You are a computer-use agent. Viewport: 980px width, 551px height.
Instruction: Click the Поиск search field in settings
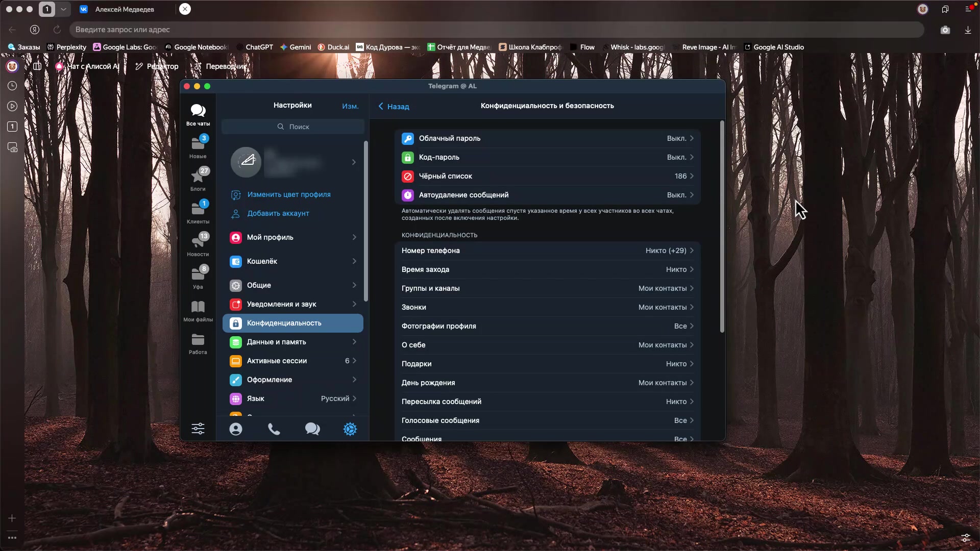[x=293, y=127]
